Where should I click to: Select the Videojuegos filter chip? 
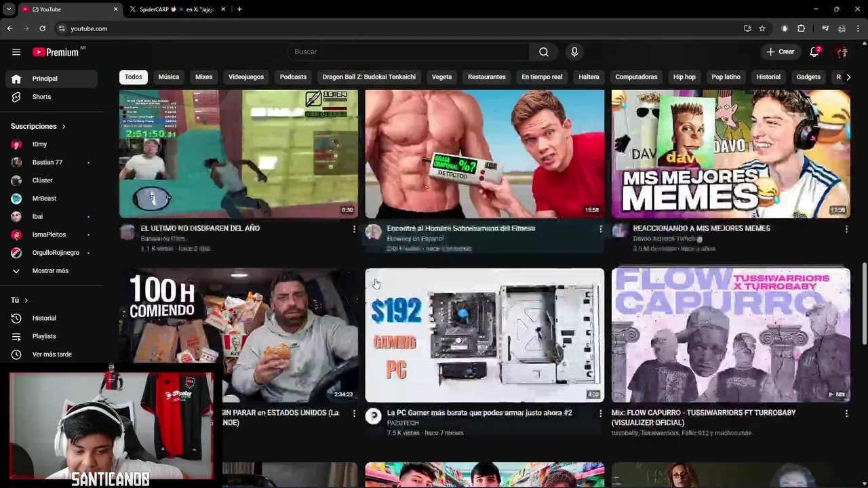tap(246, 77)
